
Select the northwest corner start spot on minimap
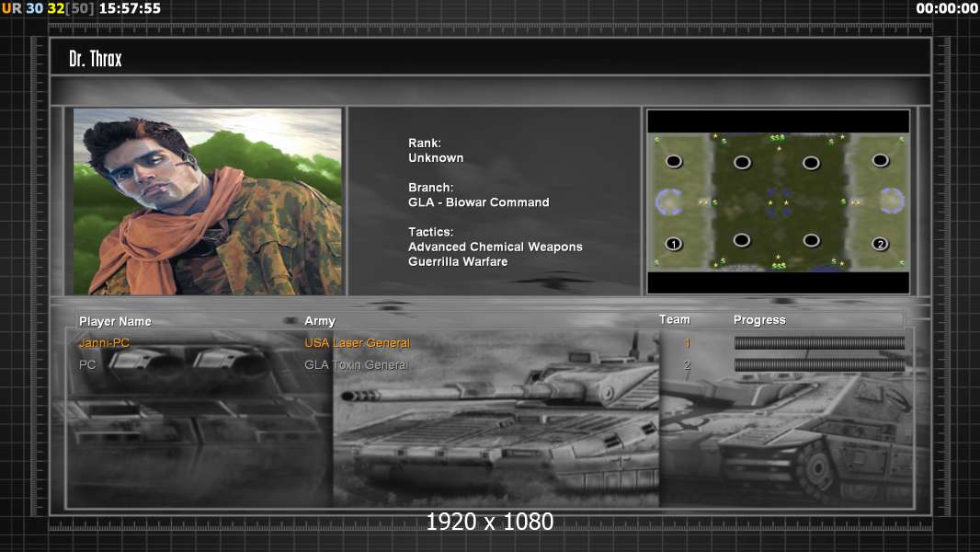pos(673,161)
